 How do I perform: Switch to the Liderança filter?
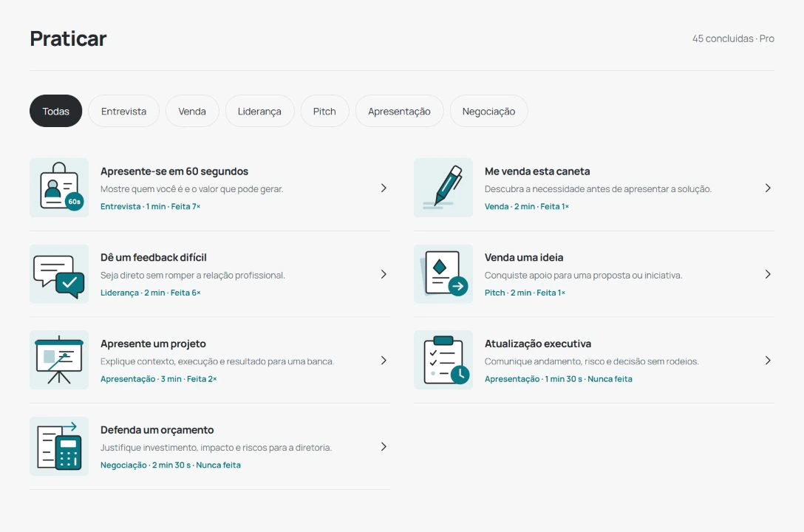point(259,112)
